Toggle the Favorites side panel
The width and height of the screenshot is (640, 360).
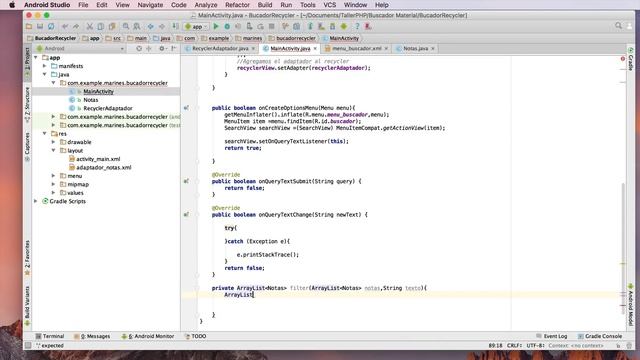click(27, 258)
